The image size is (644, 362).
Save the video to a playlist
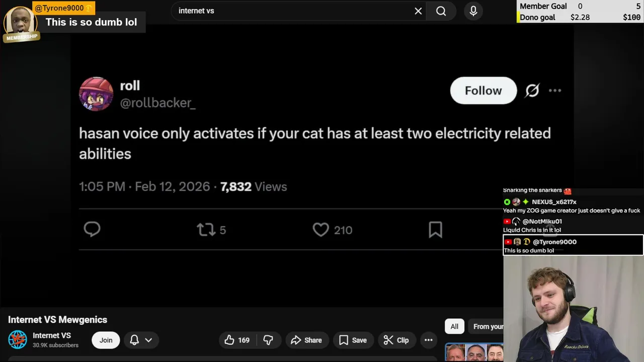pos(353,340)
